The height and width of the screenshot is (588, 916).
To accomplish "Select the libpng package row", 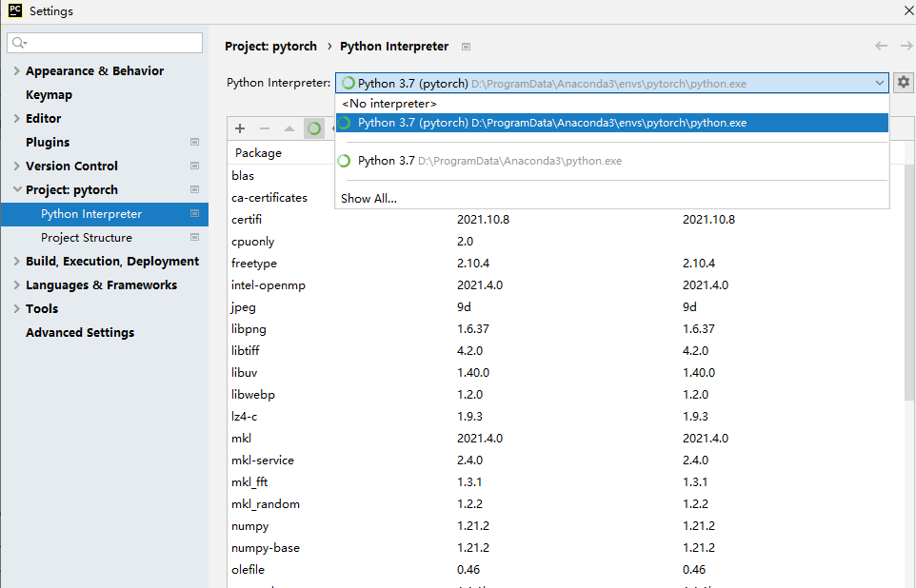I will [x=566, y=329].
